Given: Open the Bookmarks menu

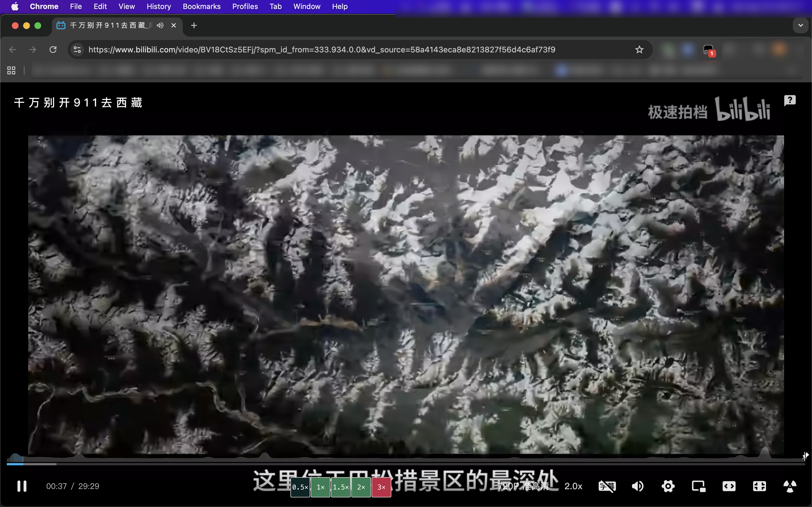Looking at the screenshot, I should (x=201, y=6).
